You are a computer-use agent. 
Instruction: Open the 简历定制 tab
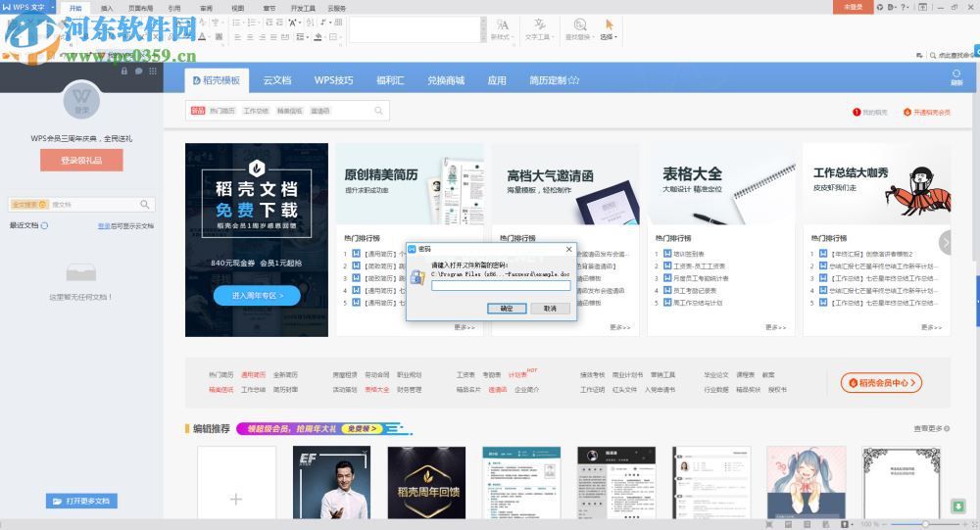tap(555, 80)
